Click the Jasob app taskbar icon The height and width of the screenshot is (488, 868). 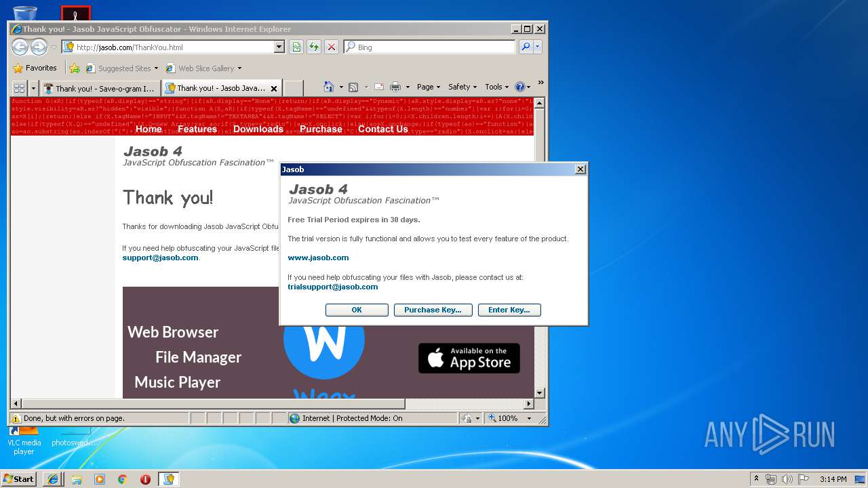click(169, 479)
